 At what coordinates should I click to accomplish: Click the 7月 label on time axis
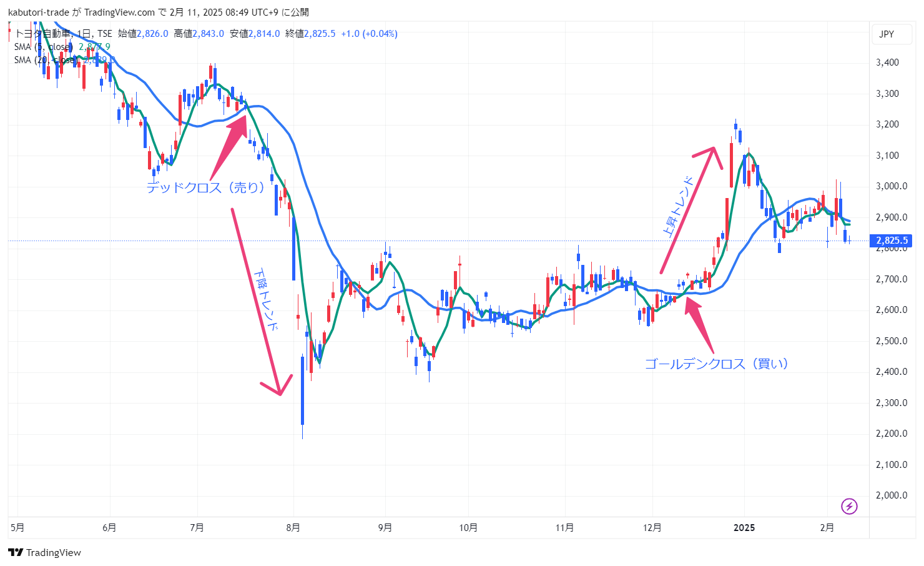pos(197,528)
